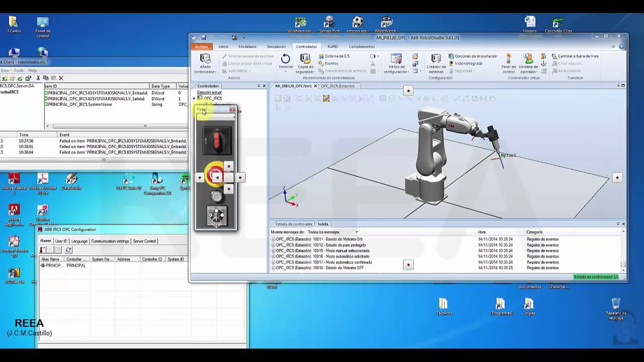The height and width of the screenshot is (362, 644).
Task: Switch to the Inicio ribbon tab
Action: [x=223, y=47]
